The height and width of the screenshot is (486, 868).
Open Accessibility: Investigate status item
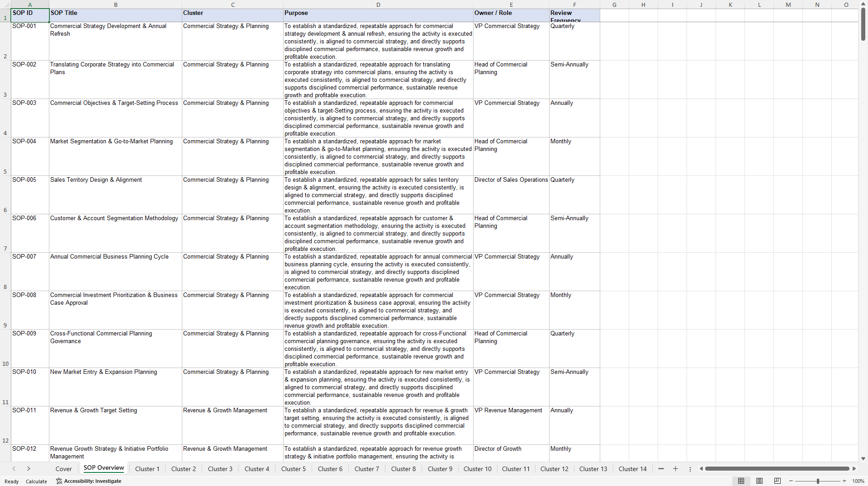[x=89, y=481]
